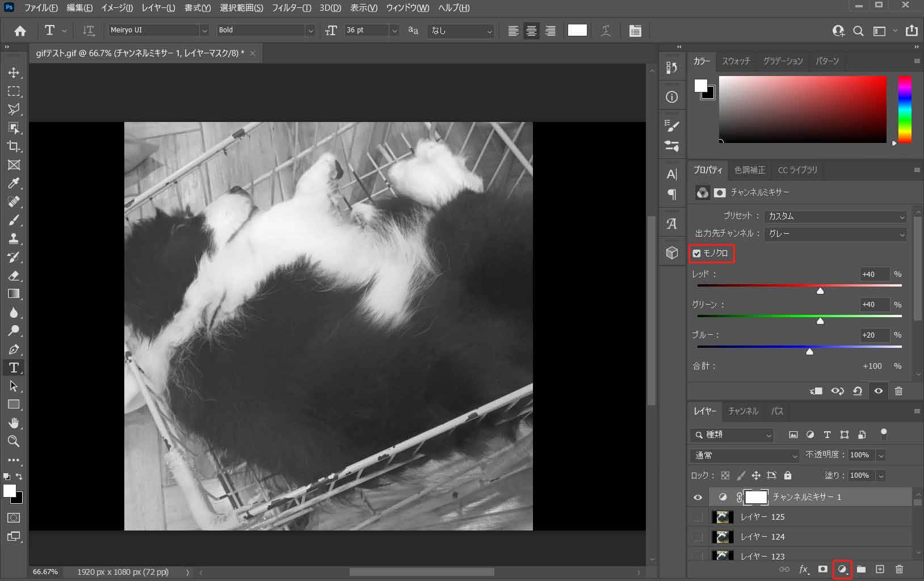Select the Zoom tool

14,441
